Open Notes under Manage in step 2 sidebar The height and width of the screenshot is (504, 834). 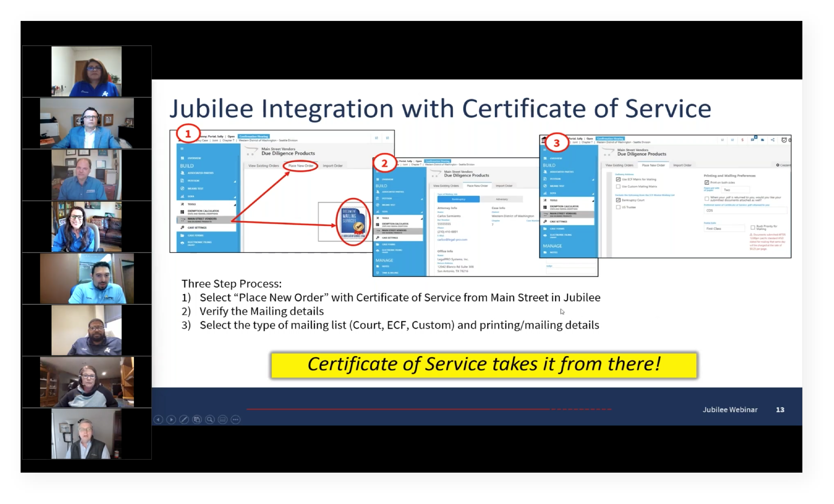pos(386,266)
